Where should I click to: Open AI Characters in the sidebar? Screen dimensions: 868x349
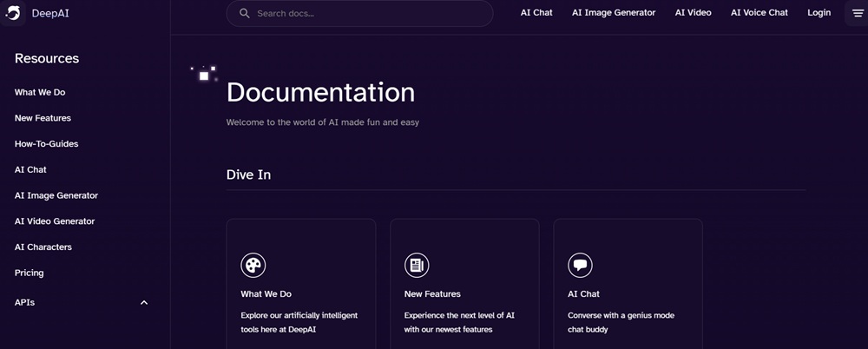click(43, 247)
